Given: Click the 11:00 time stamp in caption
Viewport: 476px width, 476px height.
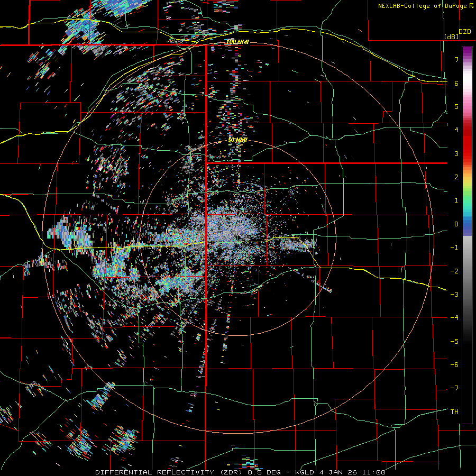Looking at the screenshot, I should point(373,472).
